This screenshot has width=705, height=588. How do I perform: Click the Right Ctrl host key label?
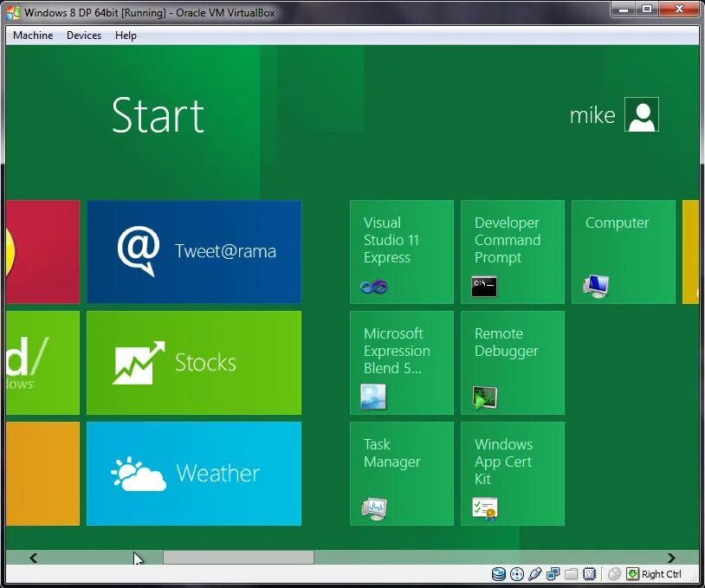(x=661, y=574)
